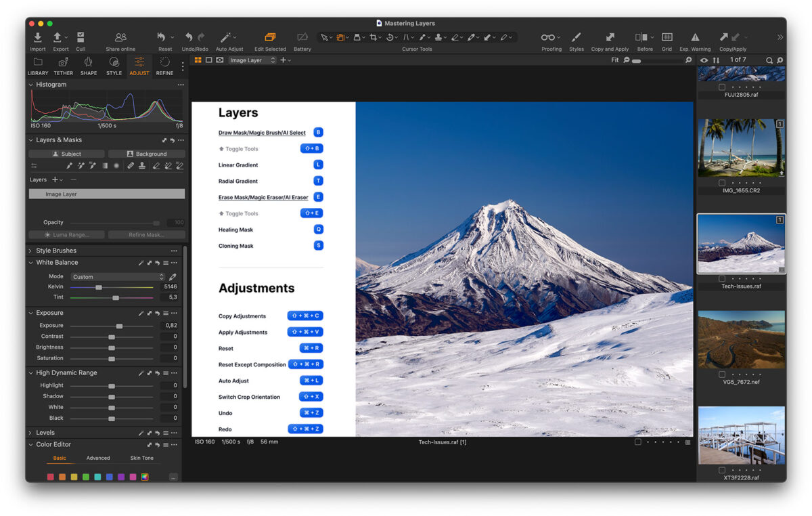812x516 pixels.
Task: Open the Import dialog
Action: pyautogui.click(x=37, y=37)
